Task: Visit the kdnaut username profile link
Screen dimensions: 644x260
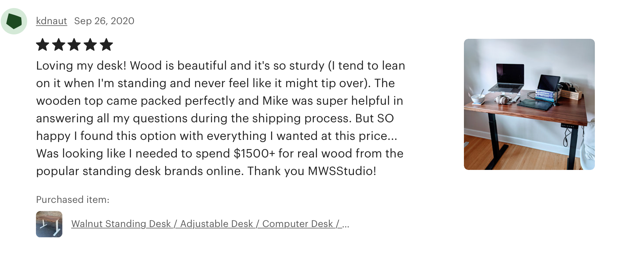Action: [51, 21]
